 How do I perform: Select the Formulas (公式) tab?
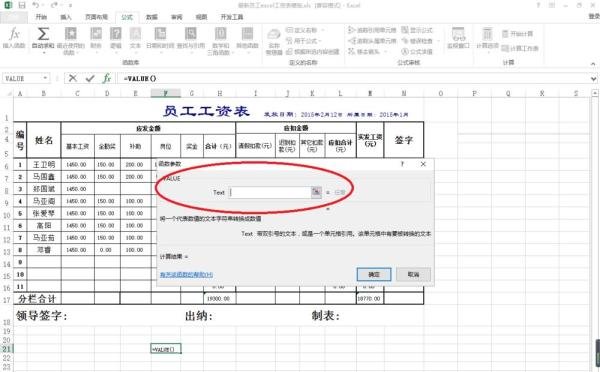click(x=127, y=17)
